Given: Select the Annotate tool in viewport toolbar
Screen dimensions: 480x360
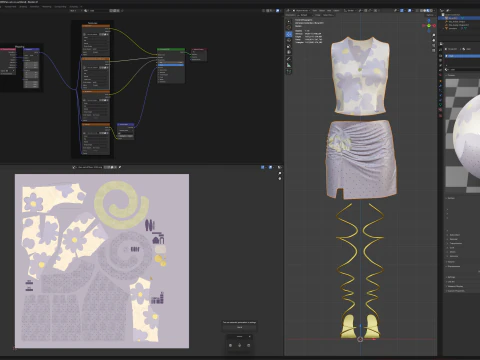Looking at the screenshot, I should click(289, 59).
